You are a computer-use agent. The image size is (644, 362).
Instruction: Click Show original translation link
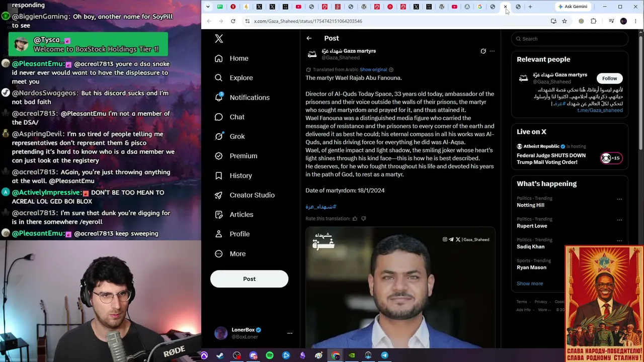pos(373,69)
